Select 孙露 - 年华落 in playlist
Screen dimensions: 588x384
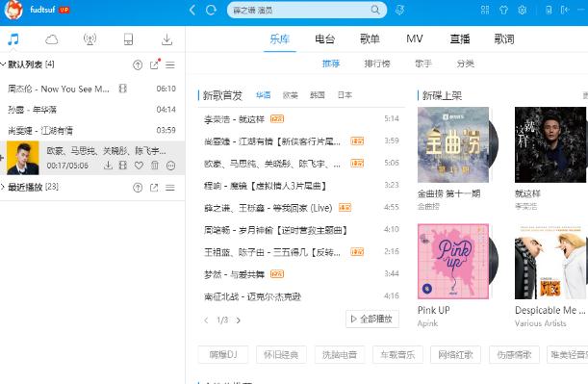coord(92,110)
